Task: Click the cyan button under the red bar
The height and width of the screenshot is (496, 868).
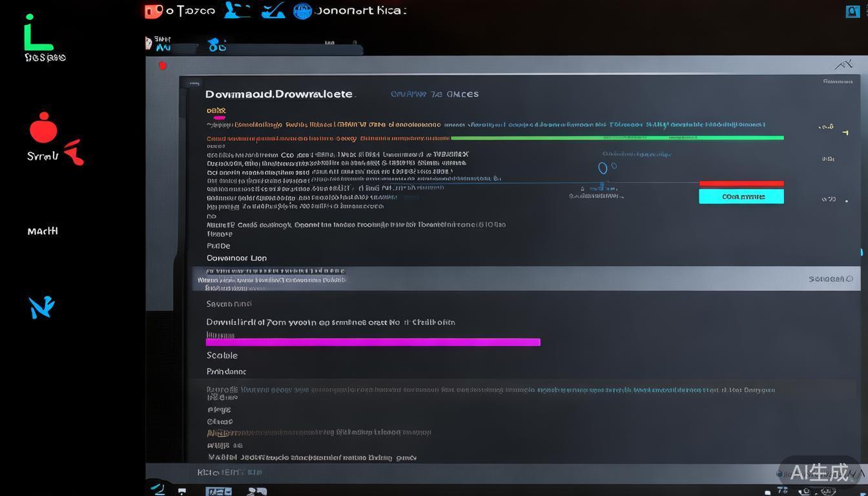Action: tap(741, 196)
